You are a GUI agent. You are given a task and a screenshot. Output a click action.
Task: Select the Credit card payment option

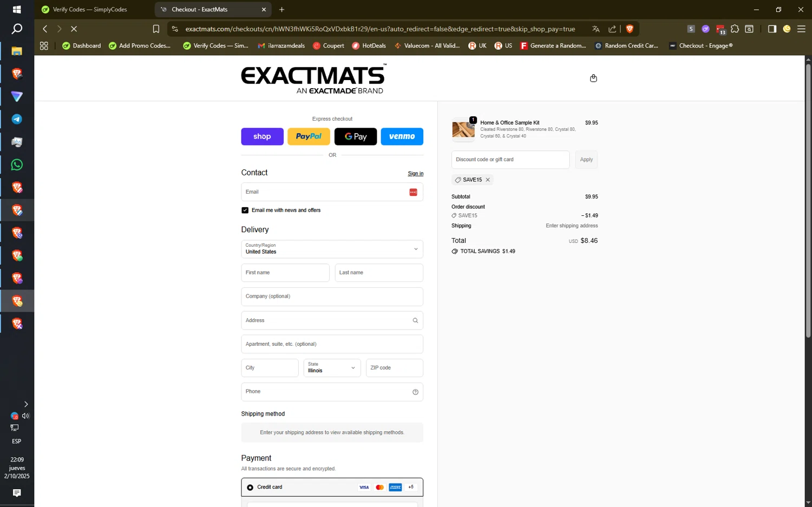[x=250, y=488]
